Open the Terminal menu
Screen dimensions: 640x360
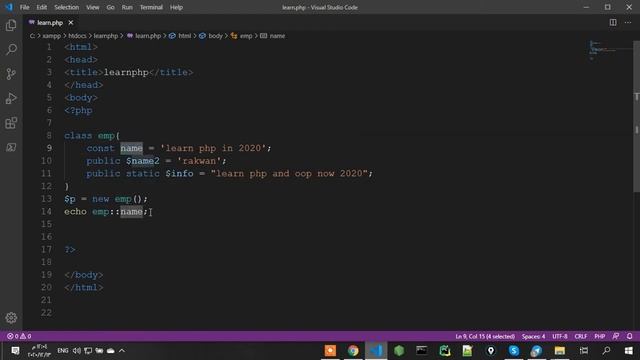coord(151,7)
